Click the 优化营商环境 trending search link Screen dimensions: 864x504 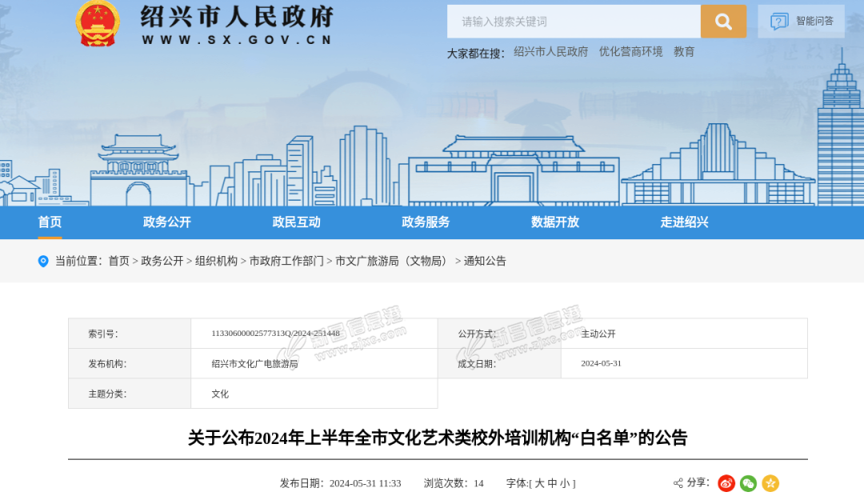point(630,52)
